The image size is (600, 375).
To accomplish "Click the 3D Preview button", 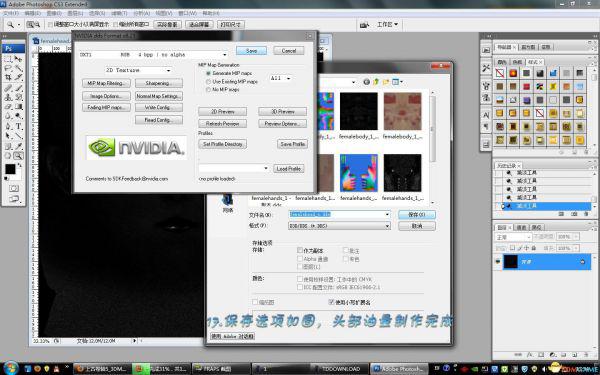I will (x=282, y=111).
